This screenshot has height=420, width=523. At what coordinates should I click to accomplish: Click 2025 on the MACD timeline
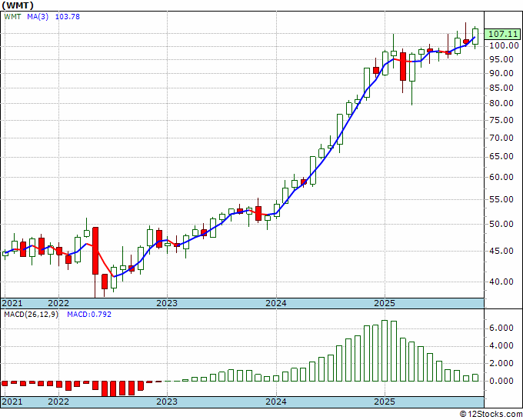[385, 402]
